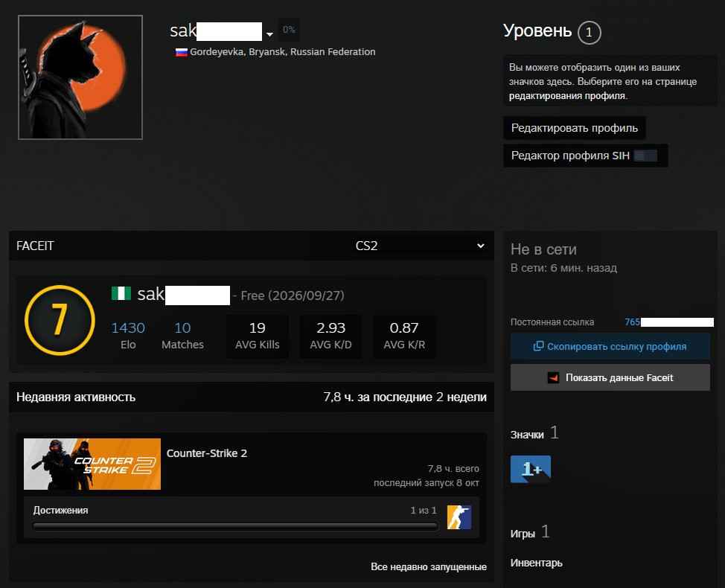
Task: Click the 0.87 AVG K/R stat box
Action: click(x=404, y=336)
